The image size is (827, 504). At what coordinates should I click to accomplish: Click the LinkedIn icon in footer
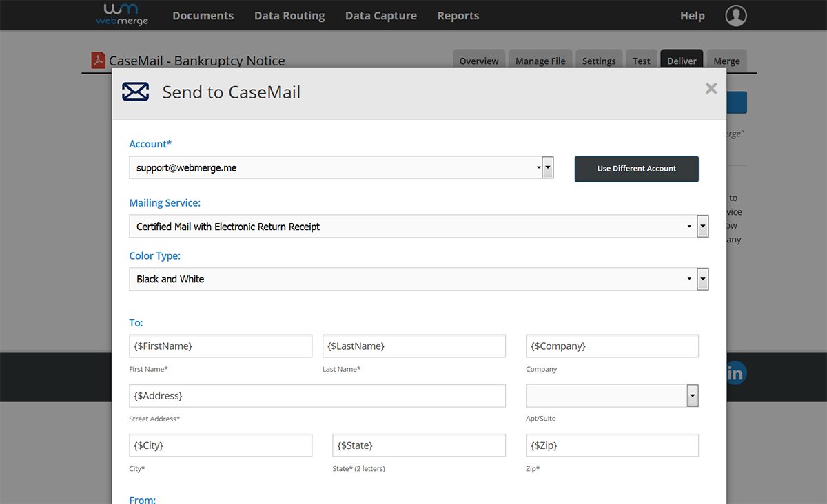point(735,373)
